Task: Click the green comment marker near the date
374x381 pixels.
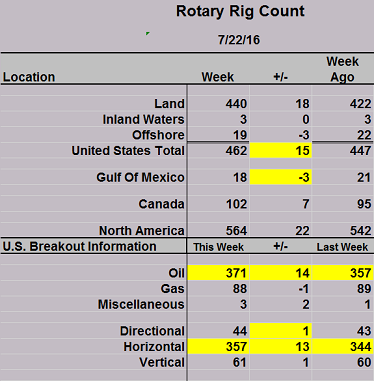Action: click(x=148, y=33)
